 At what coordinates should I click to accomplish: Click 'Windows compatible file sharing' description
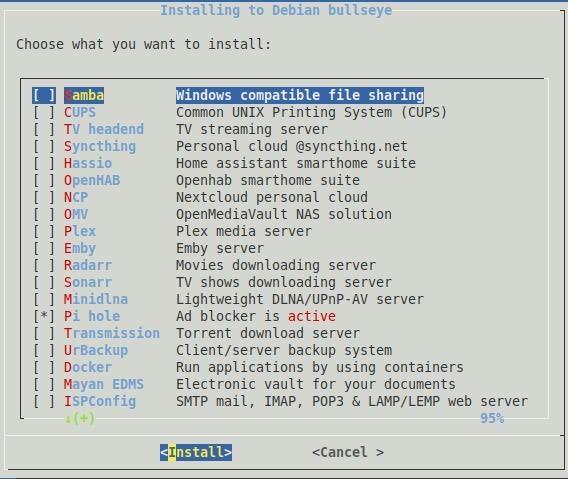(300, 95)
